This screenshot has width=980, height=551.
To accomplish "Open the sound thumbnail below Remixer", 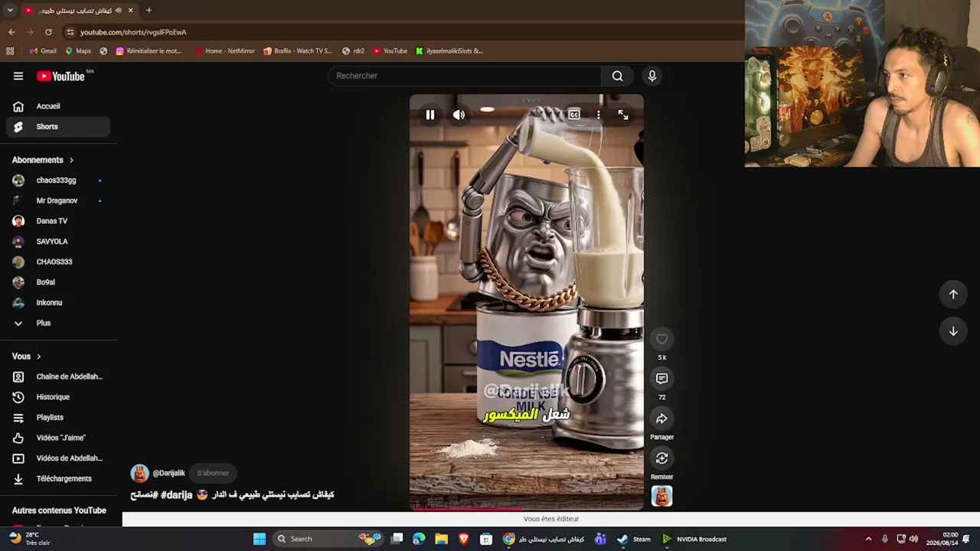I will coord(661,496).
